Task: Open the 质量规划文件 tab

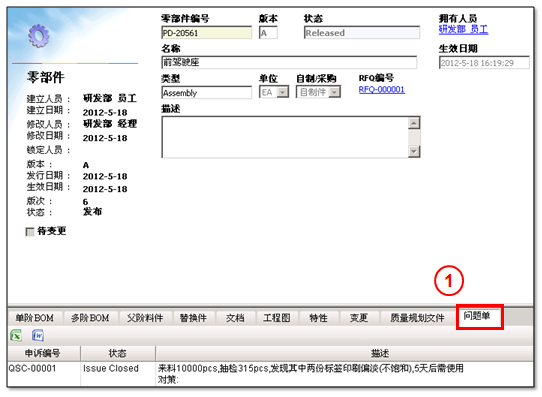Action: pos(417,318)
